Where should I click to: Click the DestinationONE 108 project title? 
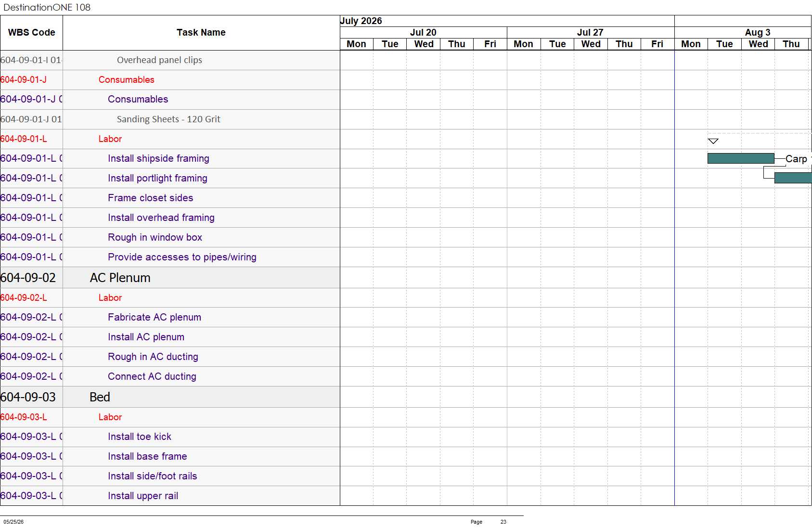pos(47,7)
